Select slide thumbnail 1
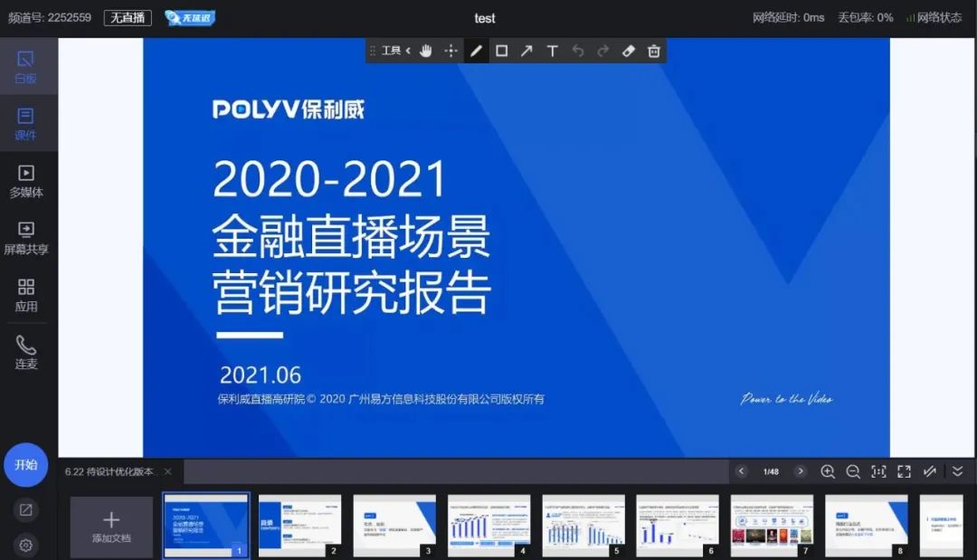This screenshot has height=560, width=977. (x=206, y=526)
